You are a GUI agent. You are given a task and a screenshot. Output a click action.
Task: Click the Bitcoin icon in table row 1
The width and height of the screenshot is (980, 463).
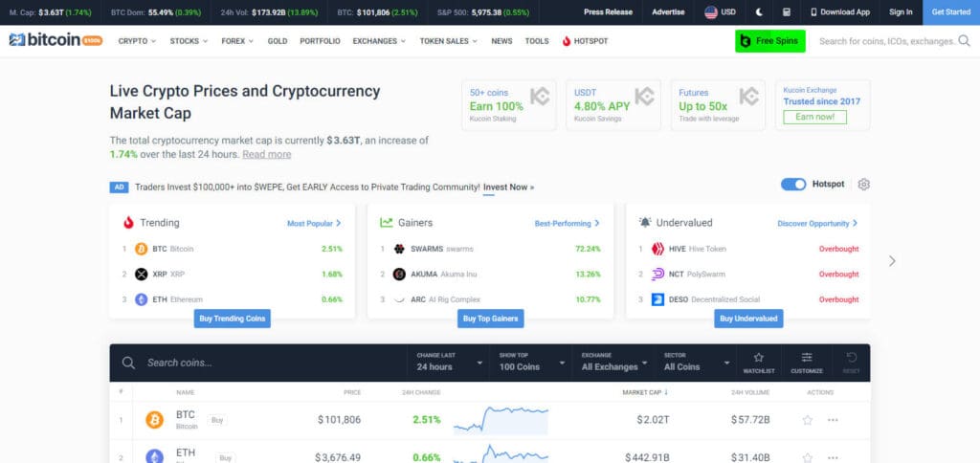click(x=154, y=420)
